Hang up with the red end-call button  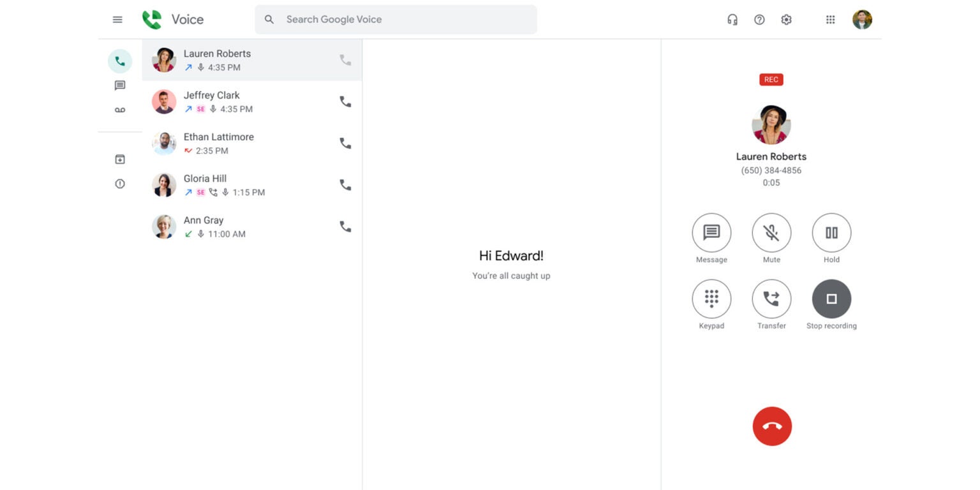coord(772,426)
